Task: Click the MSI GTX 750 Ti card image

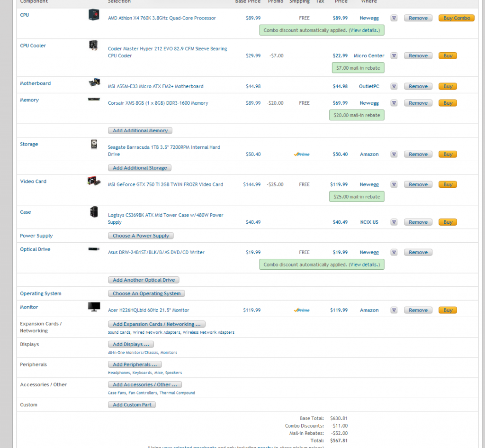Action: (94, 181)
